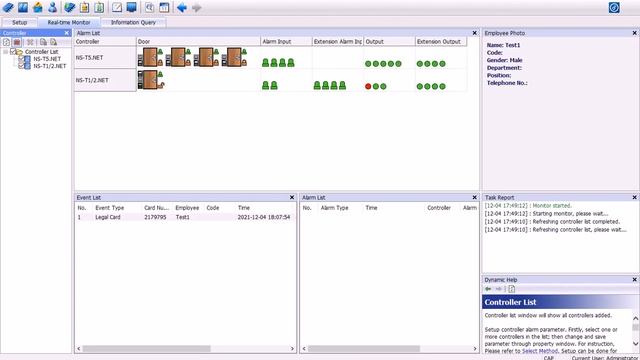Click the blue card icon at toolbar start
This screenshot has width=640, height=360.
click(8, 7)
